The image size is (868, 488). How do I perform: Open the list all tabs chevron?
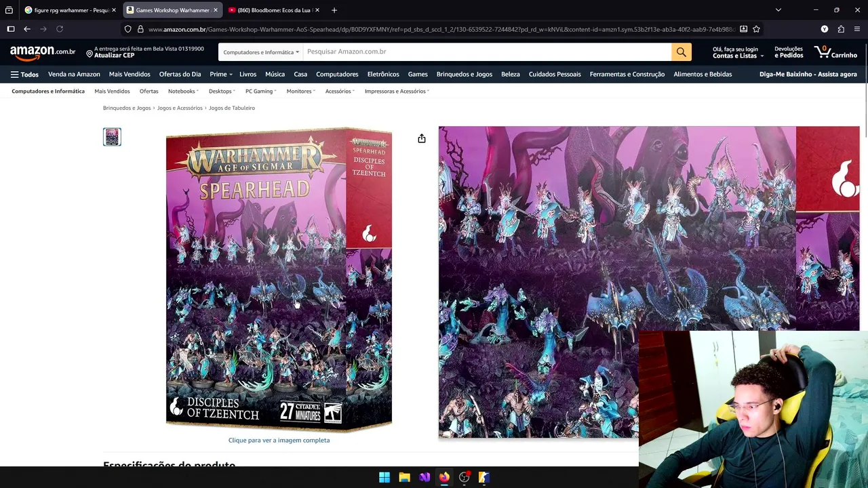(778, 10)
